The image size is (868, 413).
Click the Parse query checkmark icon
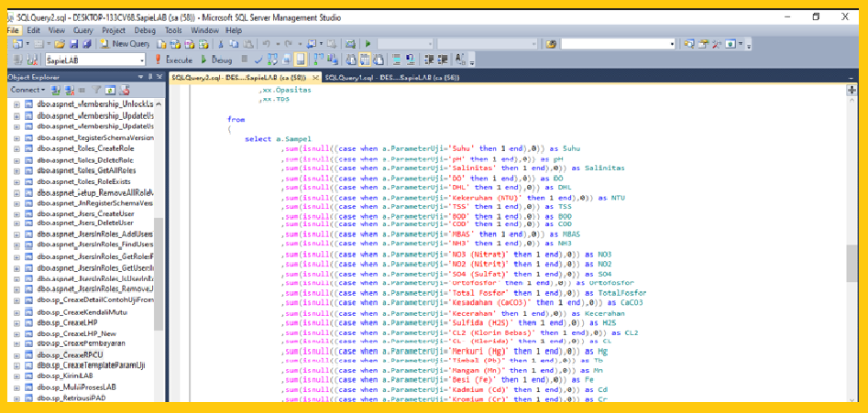(258, 60)
